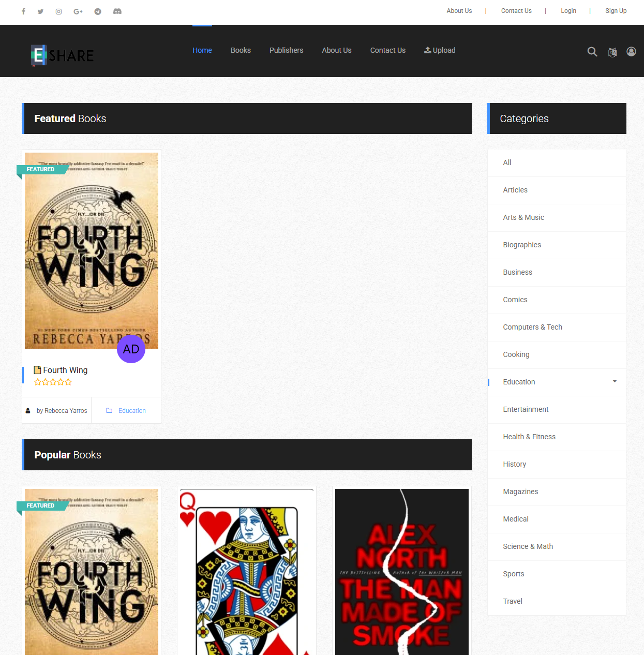
Task: Open Publishers in navigation bar
Action: (286, 50)
